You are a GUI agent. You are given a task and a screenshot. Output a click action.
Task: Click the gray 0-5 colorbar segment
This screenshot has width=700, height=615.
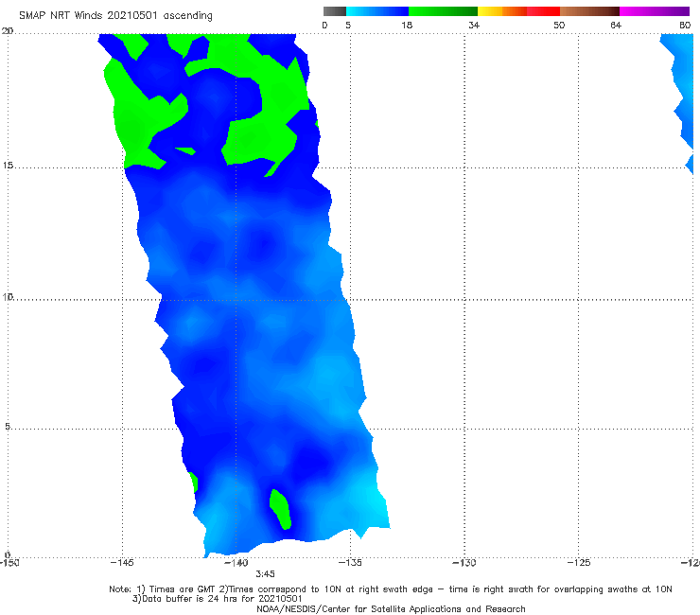pyautogui.click(x=334, y=11)
